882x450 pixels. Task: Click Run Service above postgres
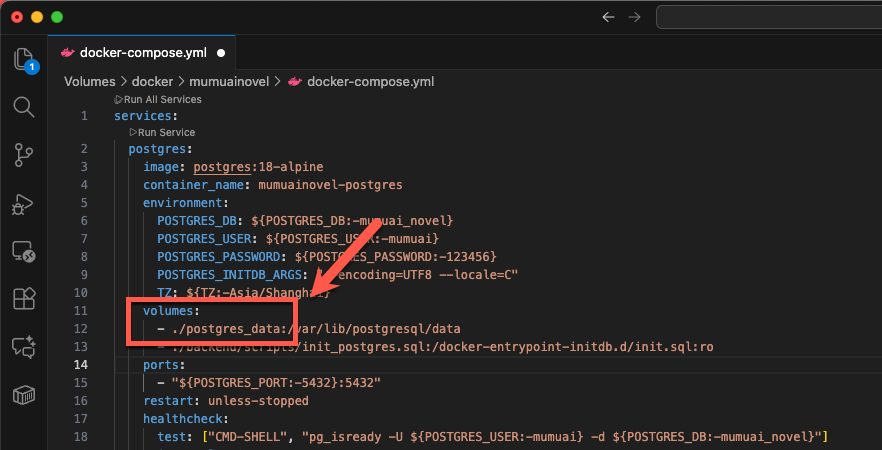[164, 132]
